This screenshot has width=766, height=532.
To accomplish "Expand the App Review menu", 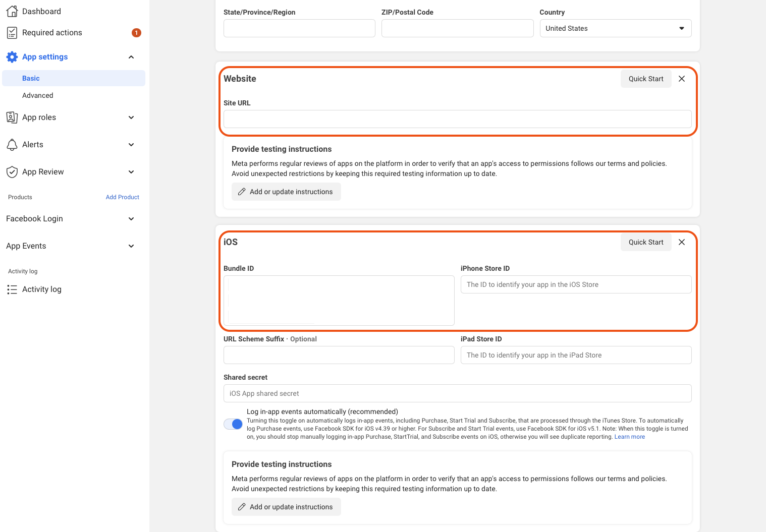I will [x=131, y=172].
